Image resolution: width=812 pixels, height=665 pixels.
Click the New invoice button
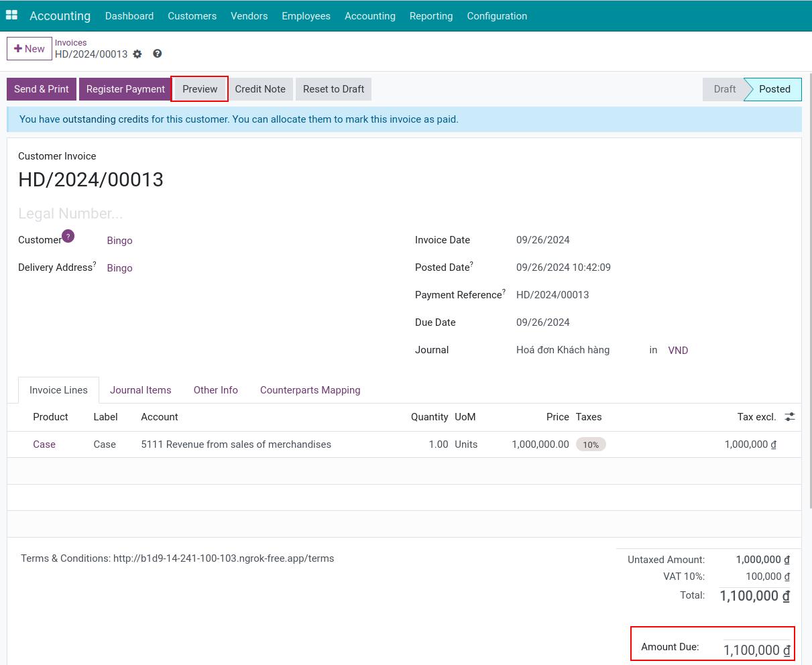(x=30, y=49)
